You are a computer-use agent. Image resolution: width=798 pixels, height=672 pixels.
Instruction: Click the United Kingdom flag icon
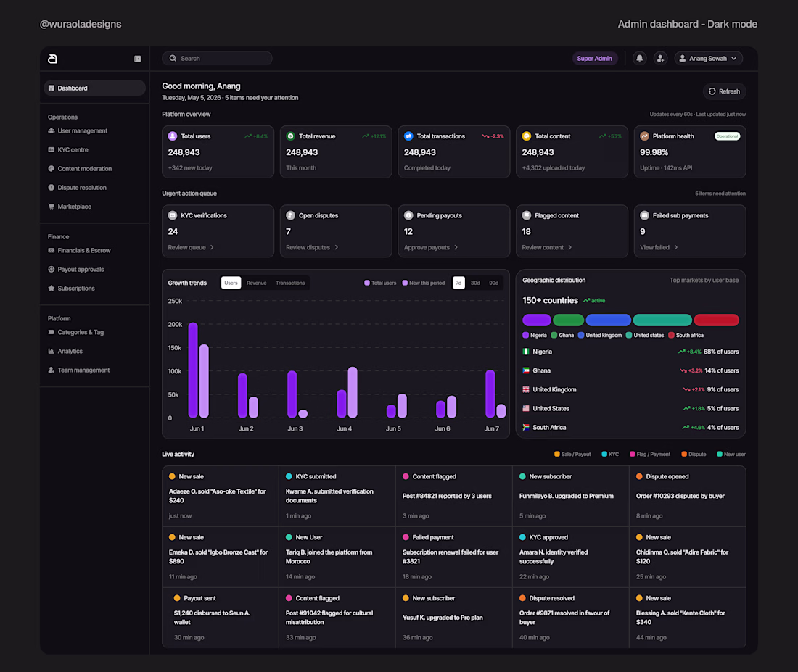[x=526, y=390]
